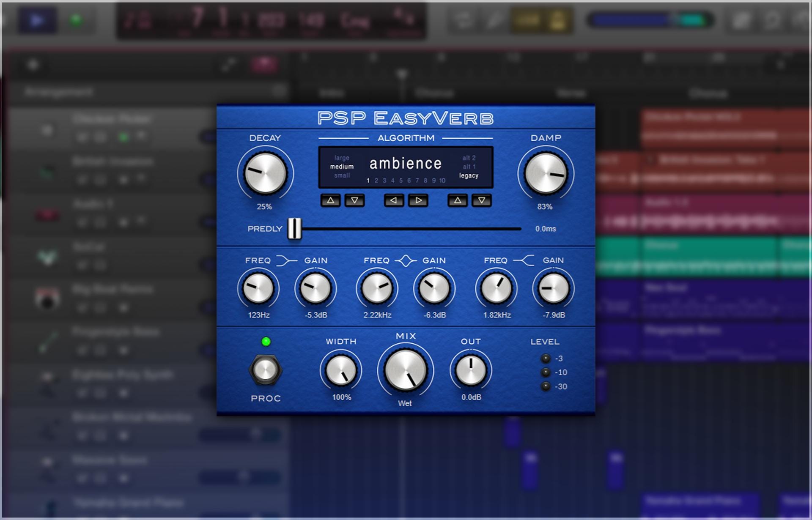Image resolution: width=812 pixels, height=520 pixels.
Task: Click the PREDLY slider handle
Action: coord(295,229)
